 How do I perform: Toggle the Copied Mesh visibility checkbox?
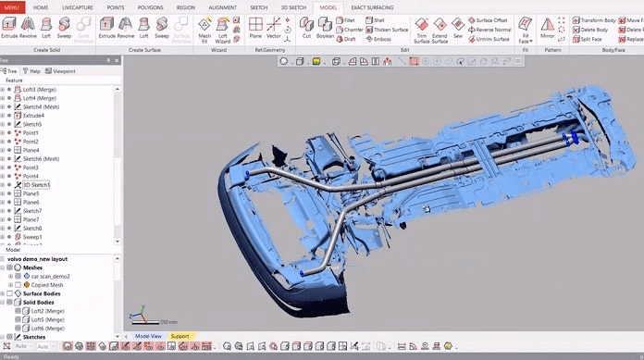(x=18, y=285)
